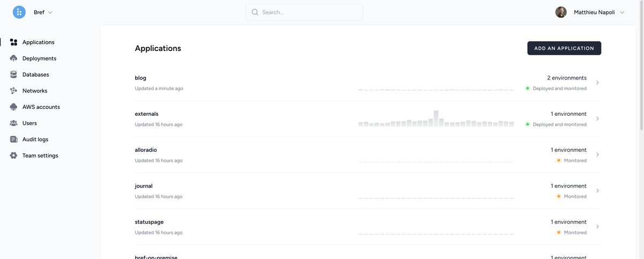This screenshot has height=259, width=644.
Task: Click the Users group icon
Action: point(14,123)
